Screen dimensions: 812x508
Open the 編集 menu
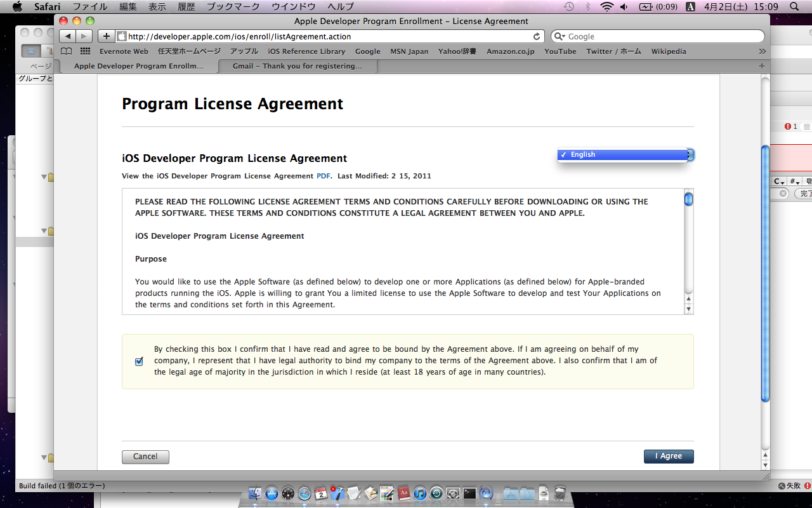point(128,6)
